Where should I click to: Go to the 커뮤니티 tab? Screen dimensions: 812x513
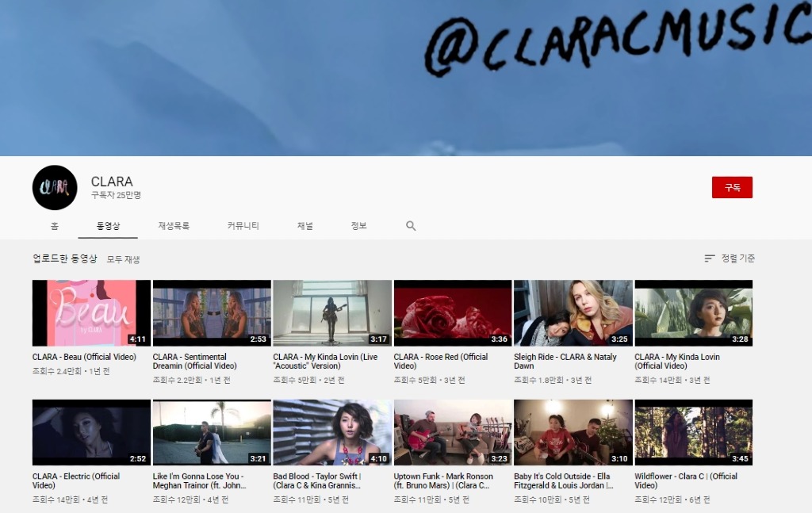click(x=243, y=226)
